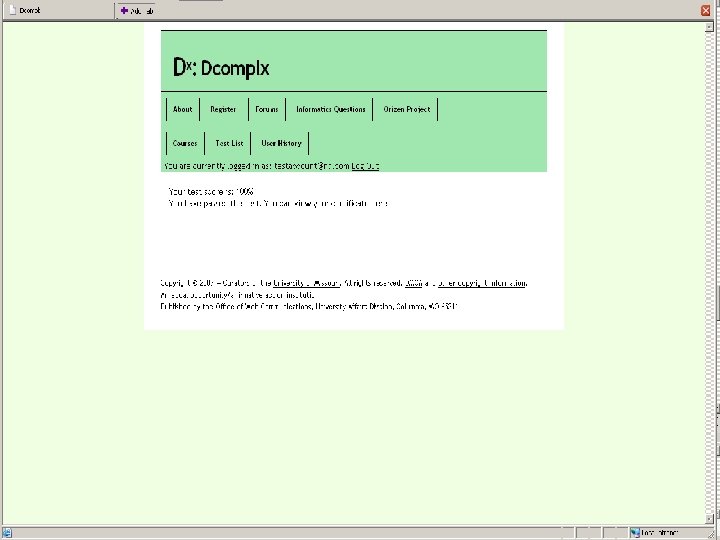Open the Courses page
The image size is (720, 540).
click(x=185, y=143)
